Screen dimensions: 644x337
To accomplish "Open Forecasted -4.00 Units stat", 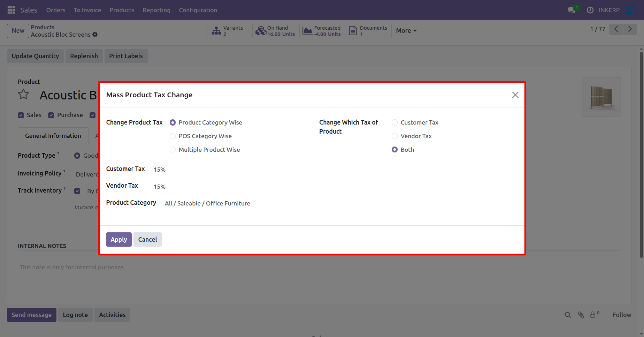I will point(322,31).
